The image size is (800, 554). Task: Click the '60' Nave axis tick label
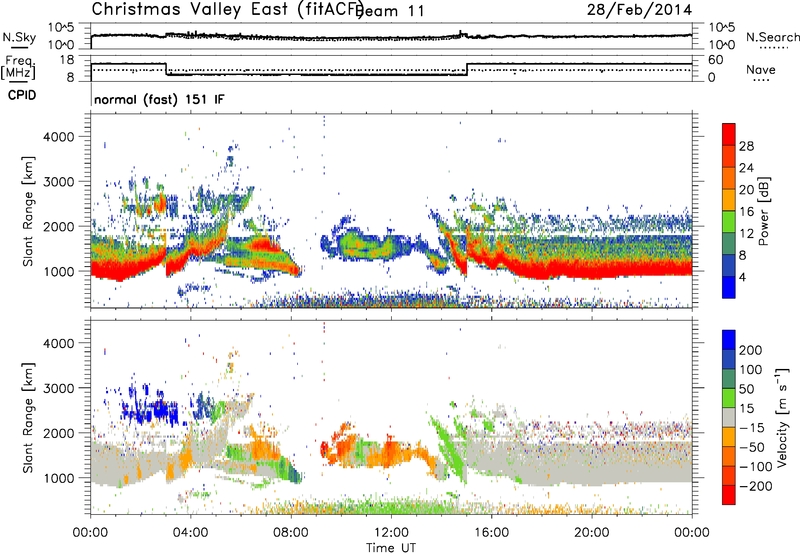coord(715,60)
